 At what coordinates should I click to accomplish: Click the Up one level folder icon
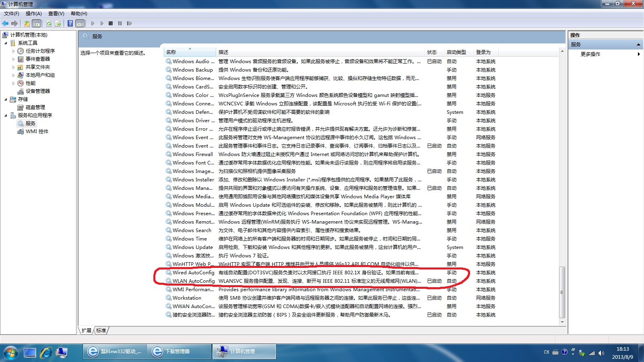click(x=27, y=23)
